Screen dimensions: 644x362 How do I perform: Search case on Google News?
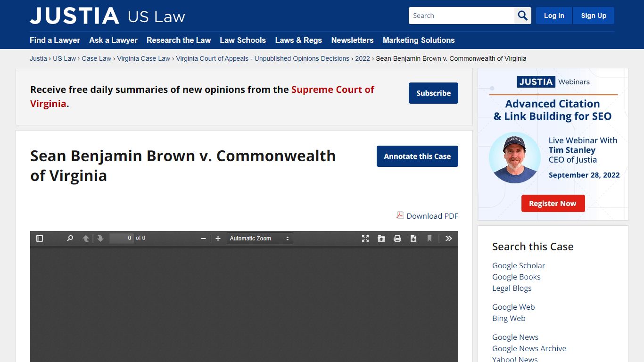(515, 337)
